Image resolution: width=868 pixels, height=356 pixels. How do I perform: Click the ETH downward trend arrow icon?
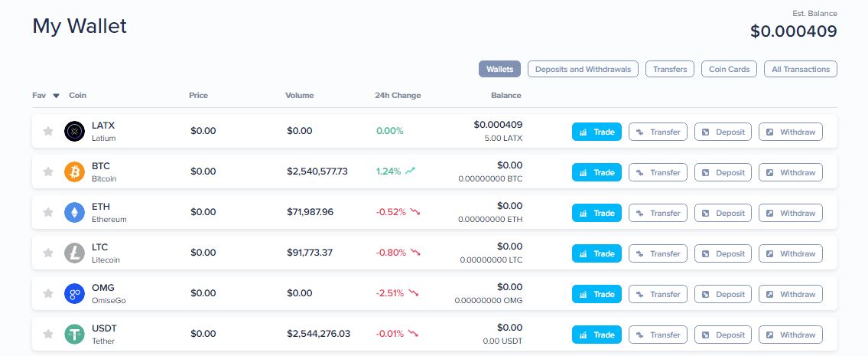click(415, 212)
